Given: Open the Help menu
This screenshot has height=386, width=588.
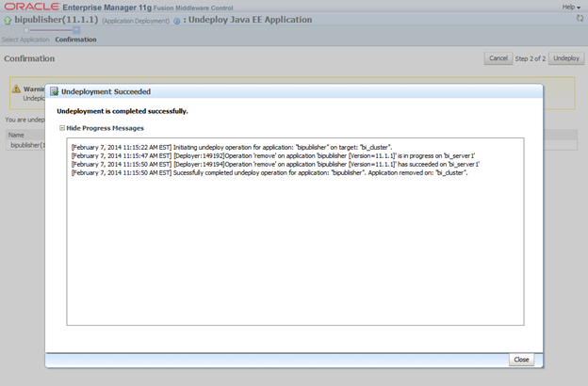Looking at the screenshot, I should [x=571, y=7].
